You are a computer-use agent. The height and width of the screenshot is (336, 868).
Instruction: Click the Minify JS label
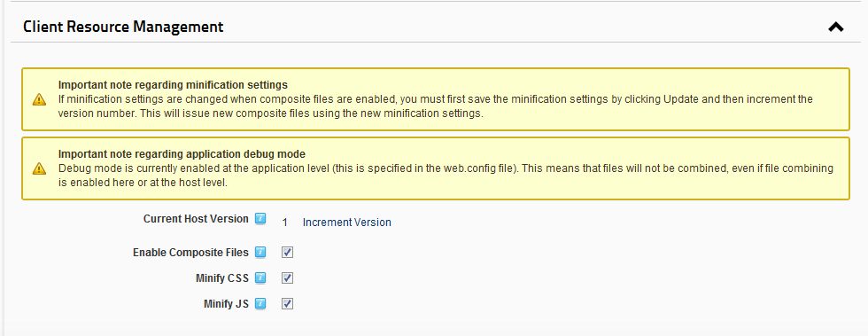(226, 303)
